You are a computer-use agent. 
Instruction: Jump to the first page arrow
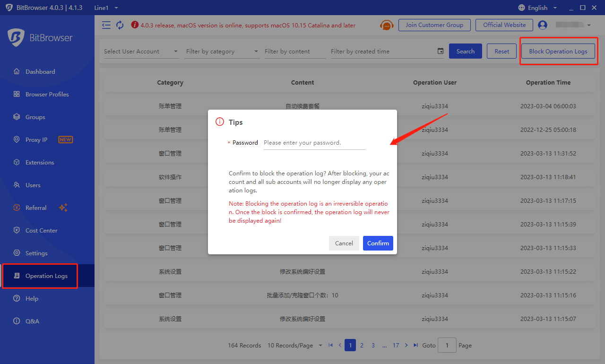tap(330, 346)
